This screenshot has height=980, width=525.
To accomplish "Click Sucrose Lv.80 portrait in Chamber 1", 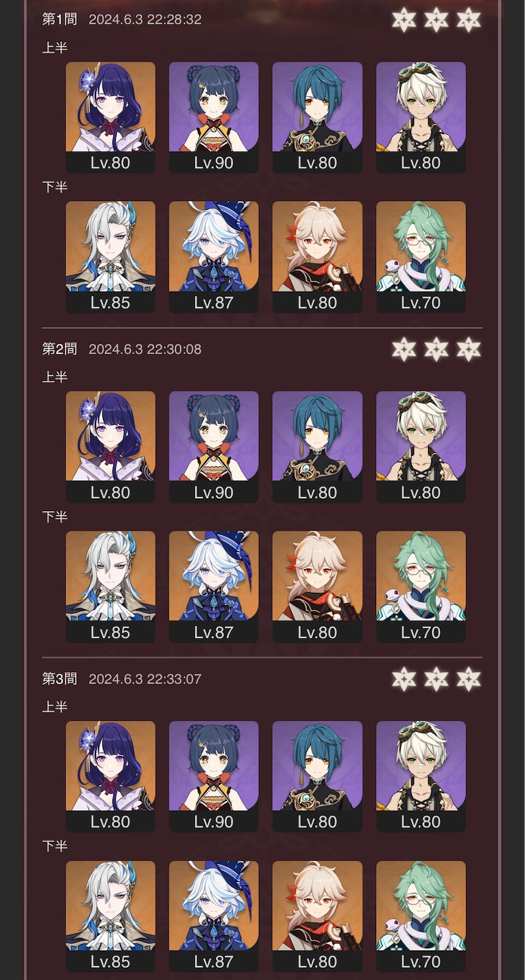I will click(x=421, y=117).
